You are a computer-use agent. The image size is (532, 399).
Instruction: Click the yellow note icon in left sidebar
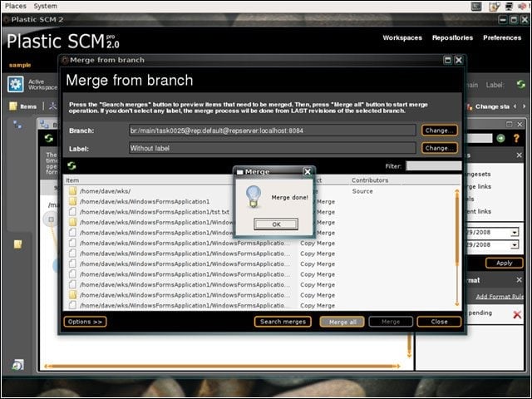[17, 244]
